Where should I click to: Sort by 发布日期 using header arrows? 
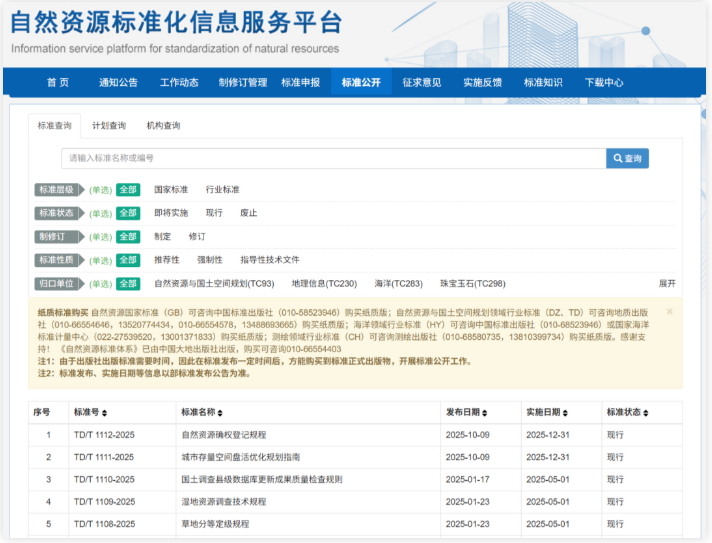483,413
